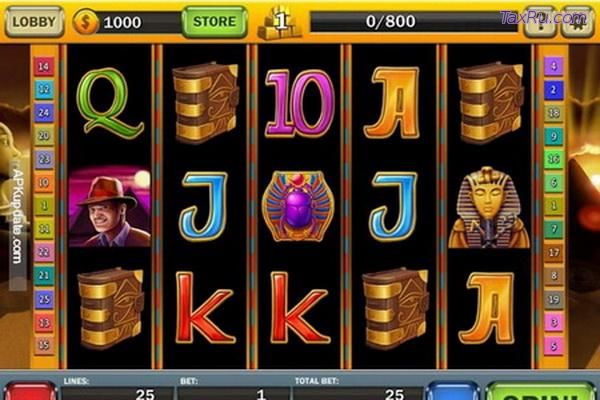Image resolution: width=600 pixels, height=400 pixels.
Task: Click the explorer with hat symbol
Action: pos(110,206)
